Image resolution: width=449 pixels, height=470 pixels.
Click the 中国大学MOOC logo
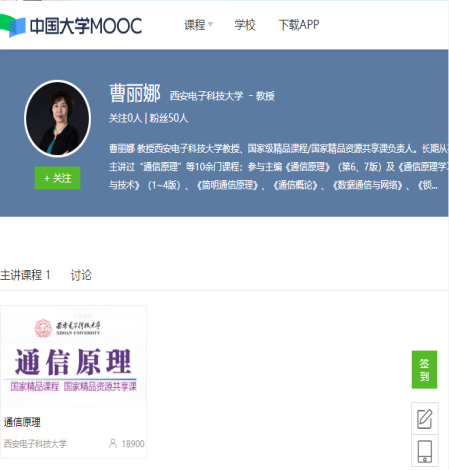point(71,25)
